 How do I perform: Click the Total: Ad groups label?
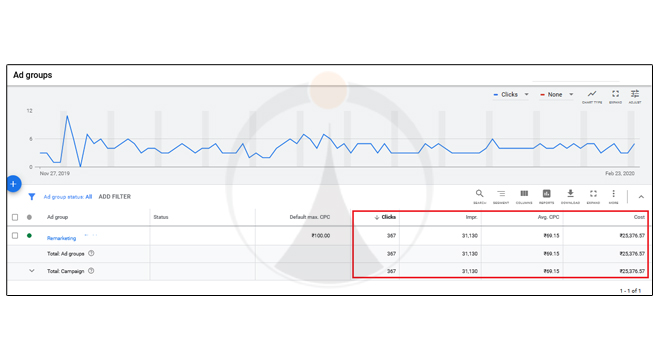(65, 254)
